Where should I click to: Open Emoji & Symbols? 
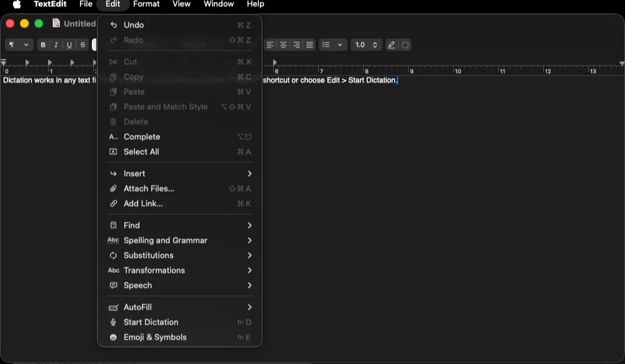point(179,337)
